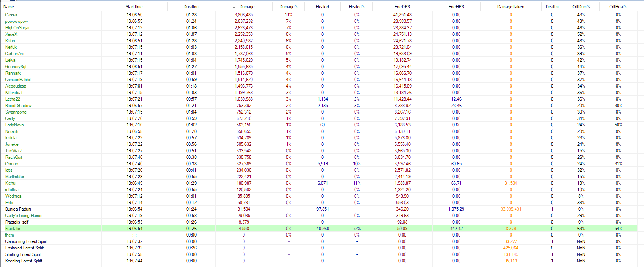The height and width of the screenshot is (267, 644).
Task: Click the Deaths column header
Action: pos(552,7)
